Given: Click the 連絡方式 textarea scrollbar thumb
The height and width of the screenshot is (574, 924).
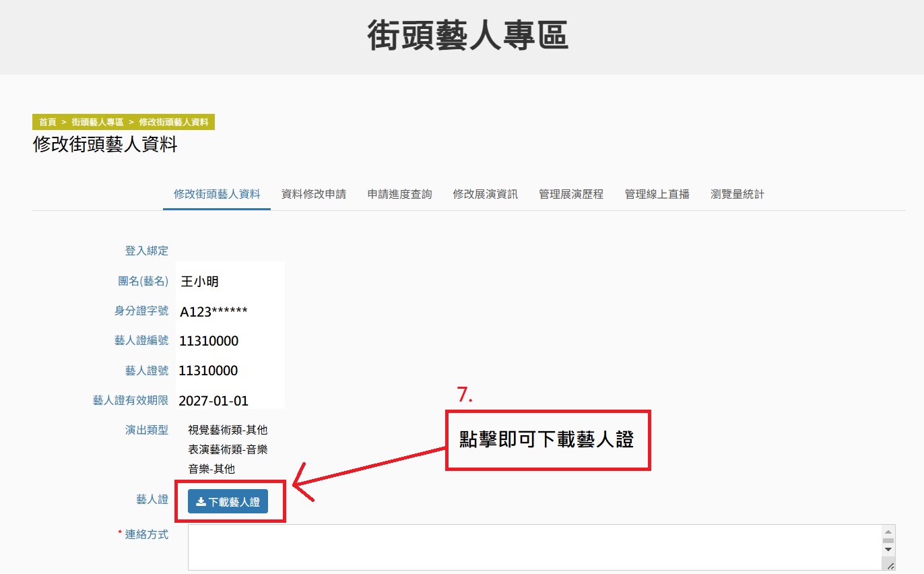Looking at the screenshot, I should [888, 540].
